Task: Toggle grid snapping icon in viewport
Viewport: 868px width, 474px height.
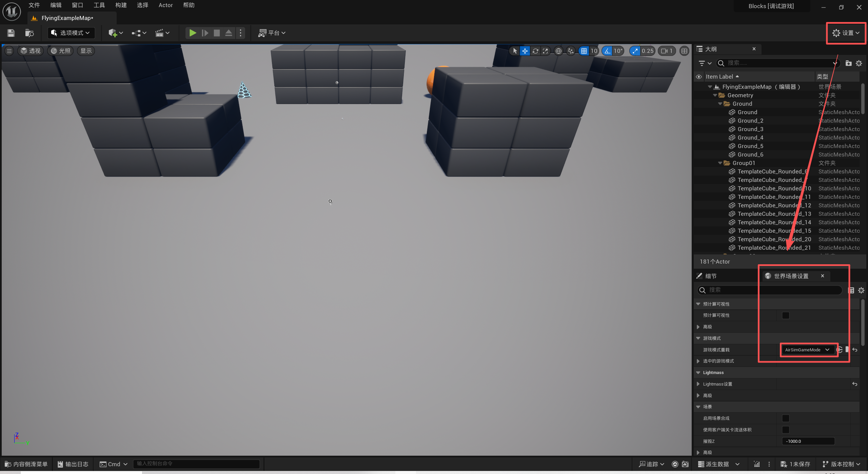Action: pos(584,51)
